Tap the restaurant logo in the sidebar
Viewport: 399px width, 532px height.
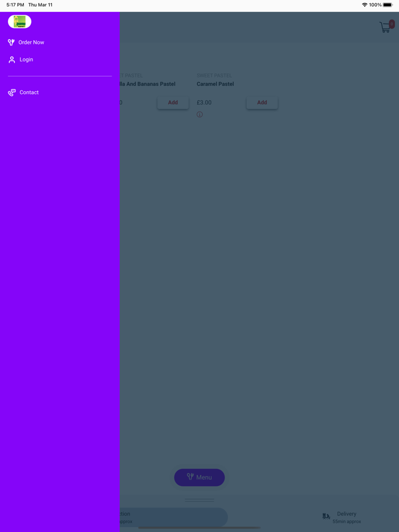(20, 22)
